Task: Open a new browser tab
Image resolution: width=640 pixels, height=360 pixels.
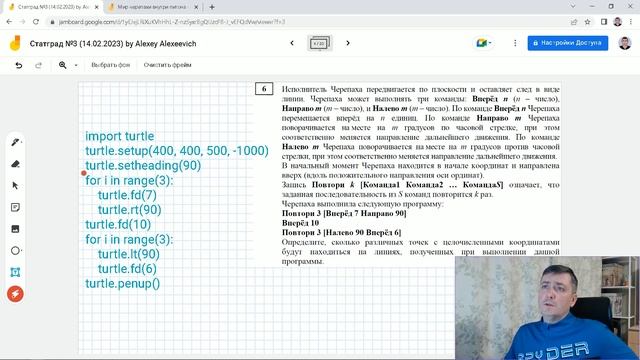Action: tap(211, 7)
